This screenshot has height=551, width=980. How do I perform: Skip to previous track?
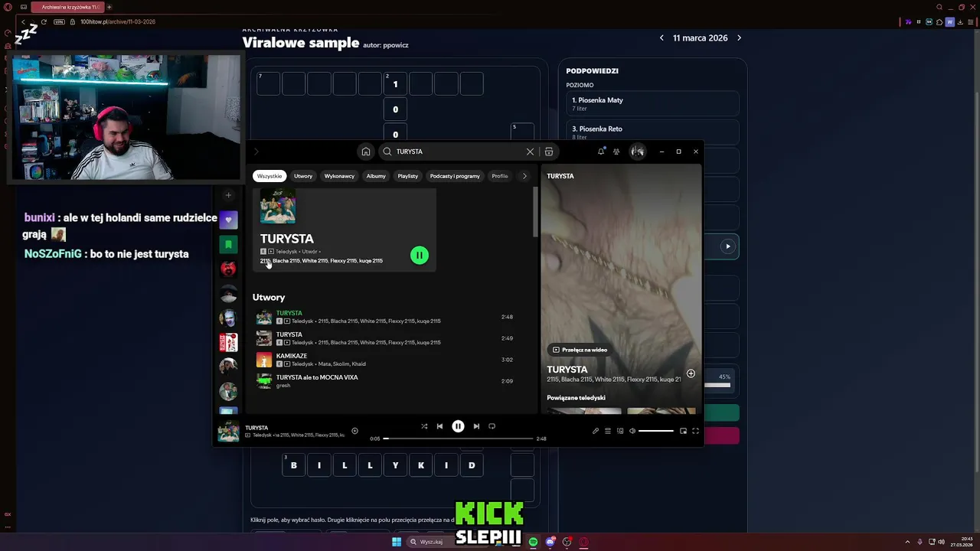(x=439, y=426)
